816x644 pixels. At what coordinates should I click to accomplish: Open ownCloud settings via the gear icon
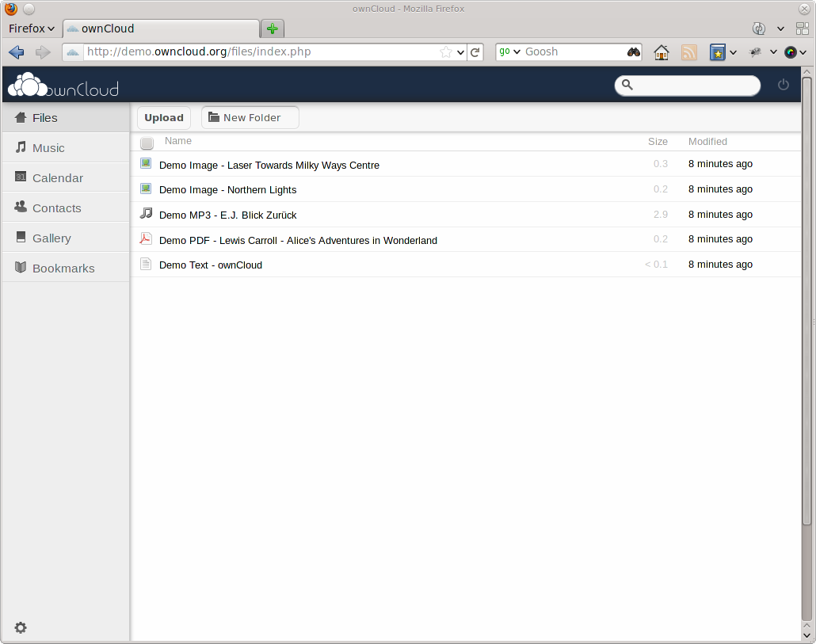(x=20, y=627)
